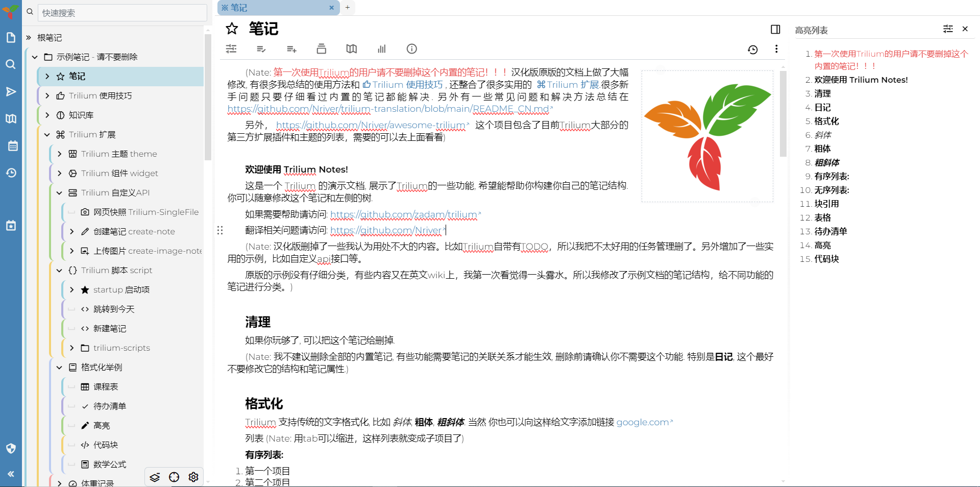Screen dimensions: 980x487
Task: Click the tree panel vertical scrollbar
Action: coord(208,97)
